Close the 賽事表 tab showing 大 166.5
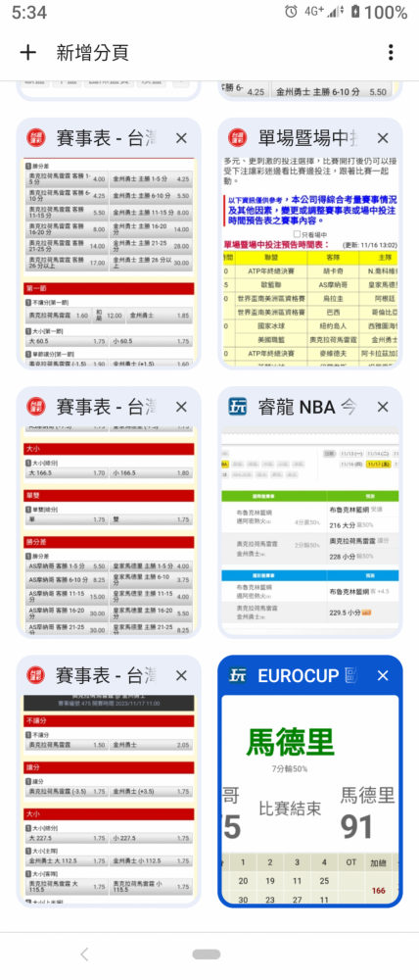419x980 pixels. click(181, 407)
